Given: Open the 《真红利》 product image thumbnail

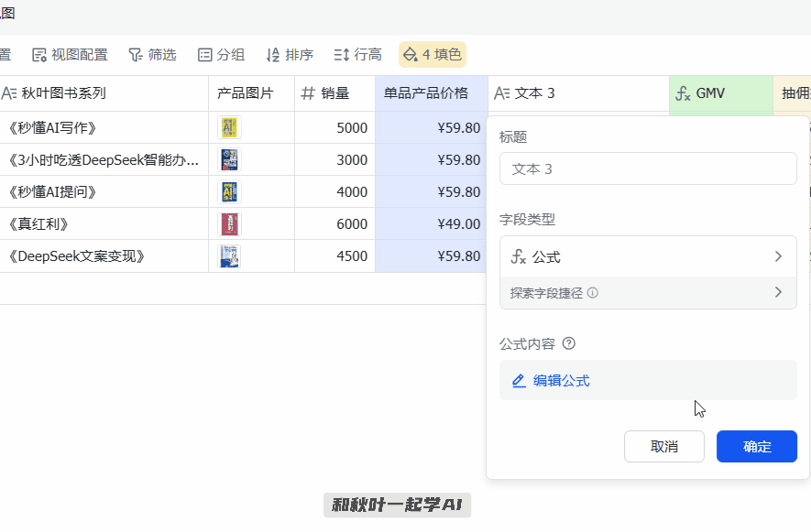Looking at the screenshot, I should pos(230,224).
